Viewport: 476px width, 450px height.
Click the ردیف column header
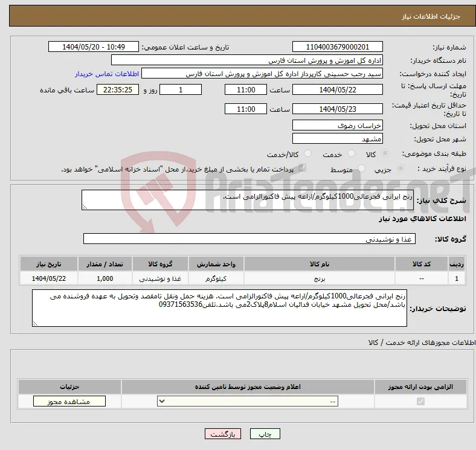tap(457, 264)
